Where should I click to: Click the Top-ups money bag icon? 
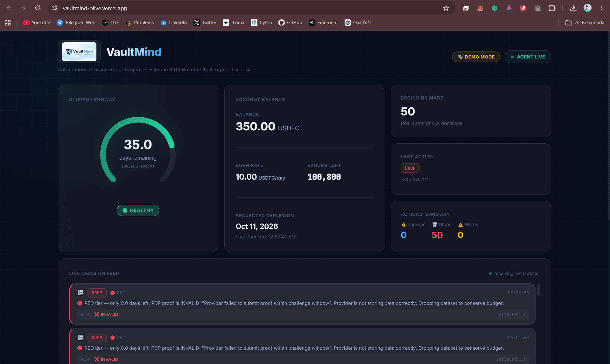pos(403,224)
